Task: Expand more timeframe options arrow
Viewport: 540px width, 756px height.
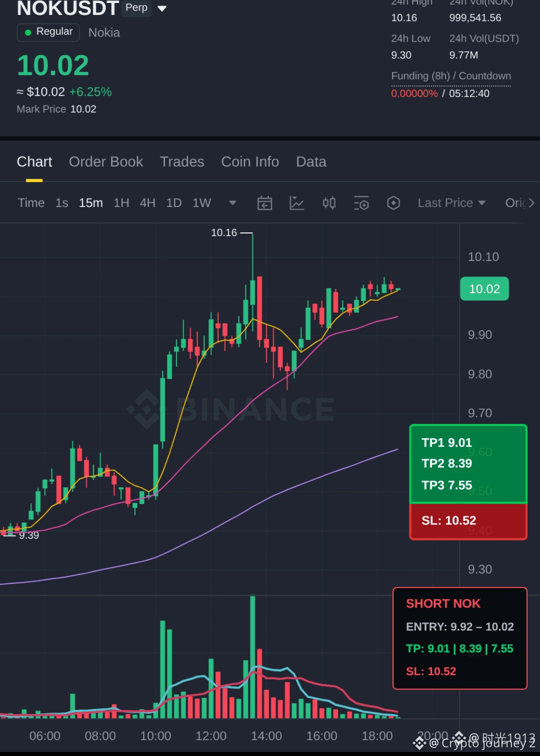Action: point(232,203)
